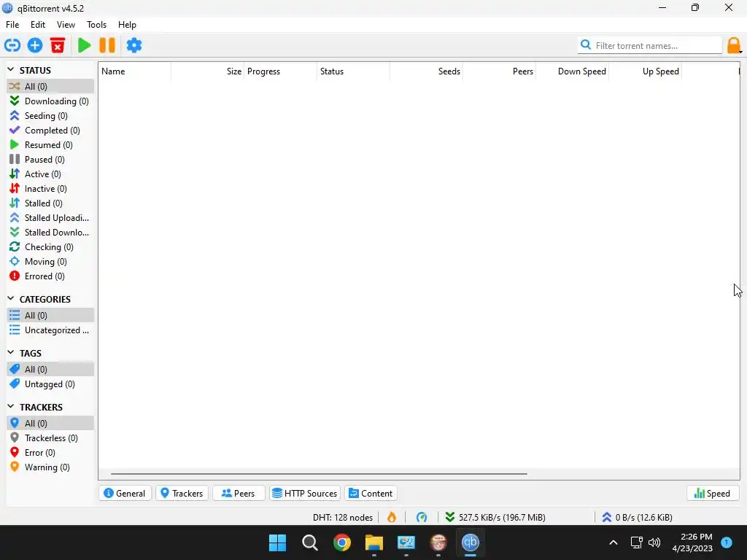The image size is (747, 560).
Task: Open the File menu
Action: tap(12, 25)
